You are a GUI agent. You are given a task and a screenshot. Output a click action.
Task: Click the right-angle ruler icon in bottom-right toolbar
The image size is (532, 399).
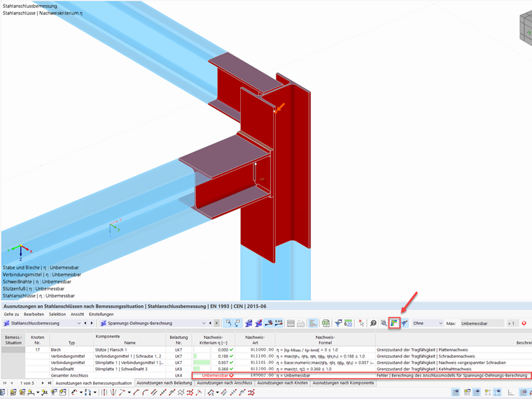pos(510,393)
